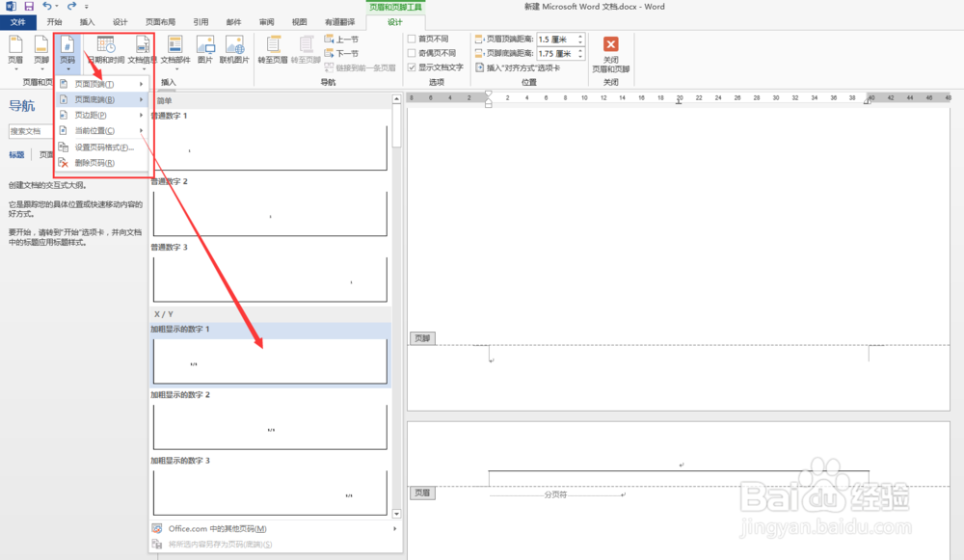
Task: Click the Word application icon in title bar
Action: coord(11,6)
